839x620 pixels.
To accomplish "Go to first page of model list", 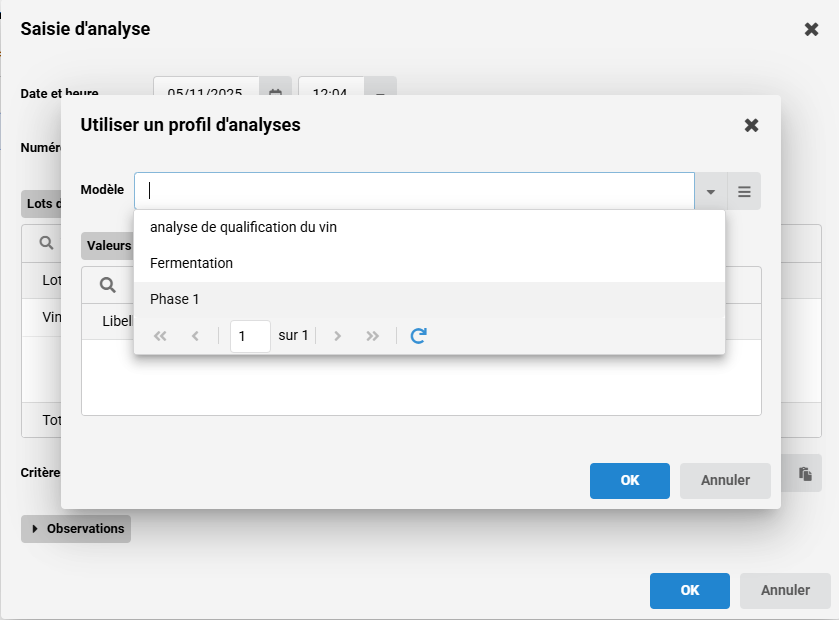I will click(x=160, y=336).
